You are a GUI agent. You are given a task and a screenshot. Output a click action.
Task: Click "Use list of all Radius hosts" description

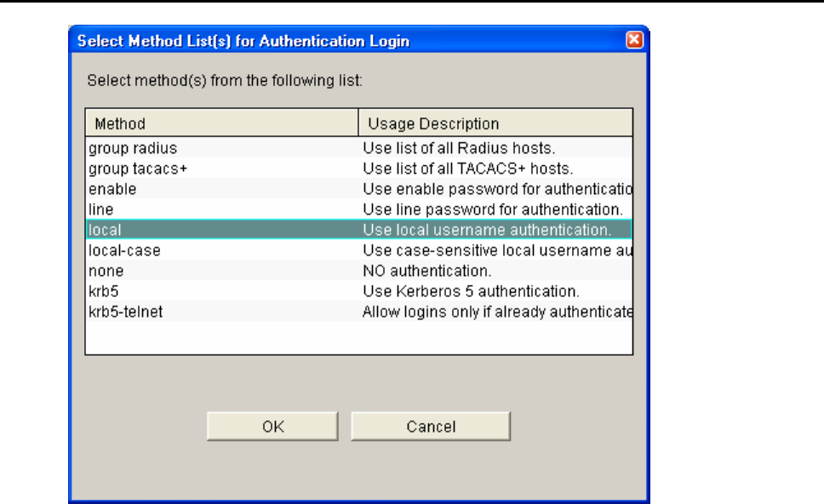coord(459,148)
